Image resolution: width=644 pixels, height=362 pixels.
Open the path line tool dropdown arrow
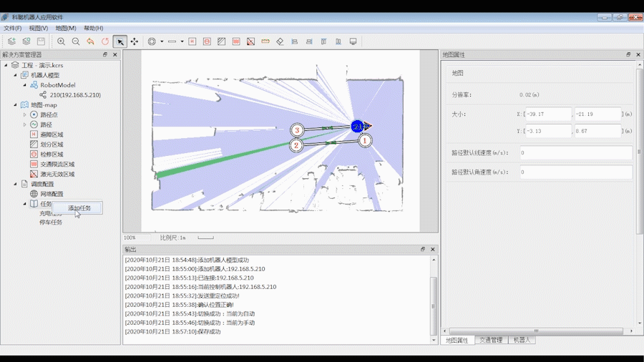coord(182,41)
